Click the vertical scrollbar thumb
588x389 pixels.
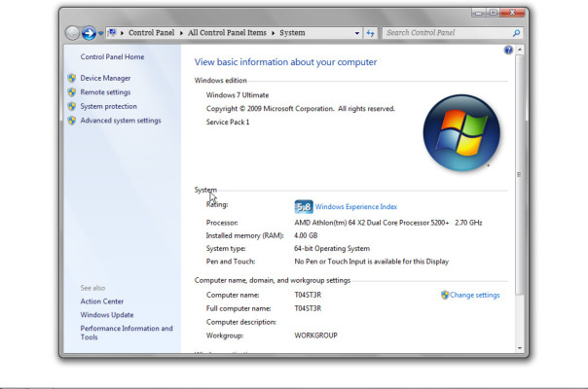pos(520,175)
